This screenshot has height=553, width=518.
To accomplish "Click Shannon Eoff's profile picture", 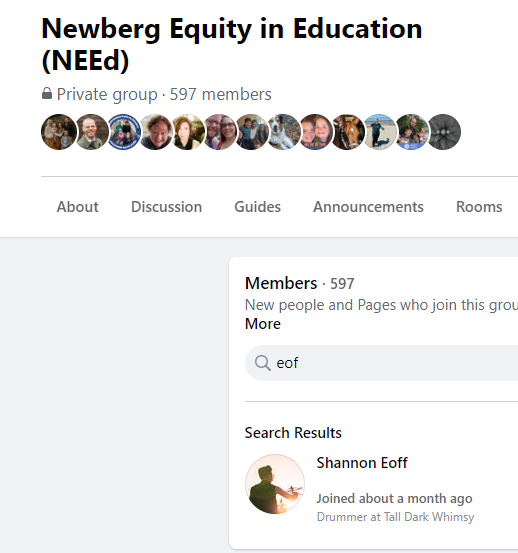I will [x=275, y=484].
